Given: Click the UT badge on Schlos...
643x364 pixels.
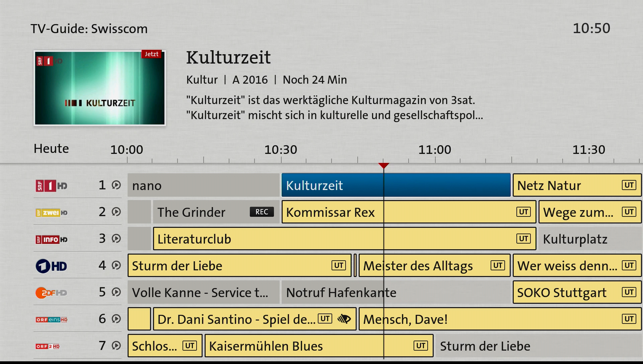Looking at the screenshot, I should [190, 346].
